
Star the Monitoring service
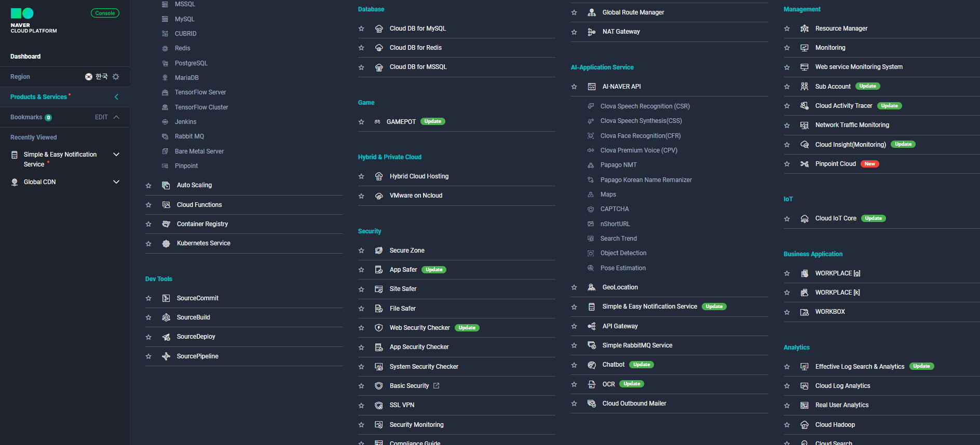[x=787, y=48]
